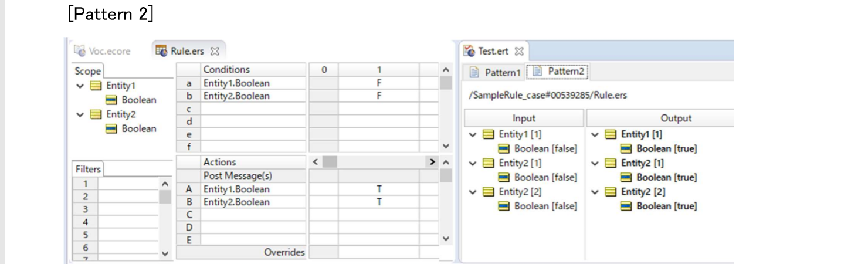Image resolution: width=868 pixels, height=264 pixels.
Task: Click the Input column header
Action: 524,118
